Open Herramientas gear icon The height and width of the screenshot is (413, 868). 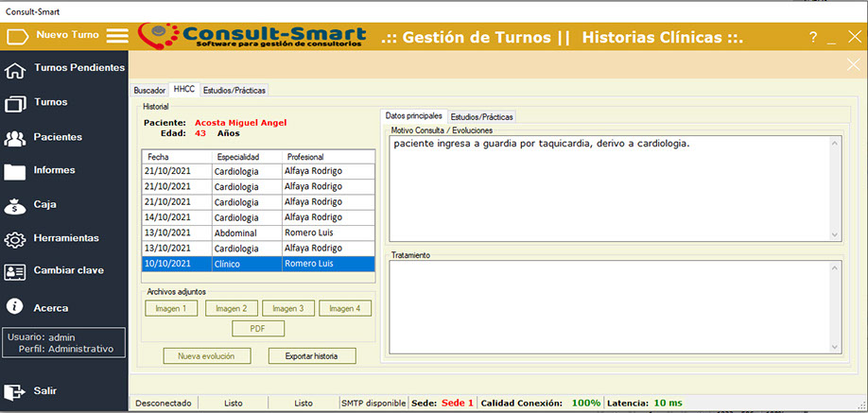pyautogui.click(x=15, y=239)
